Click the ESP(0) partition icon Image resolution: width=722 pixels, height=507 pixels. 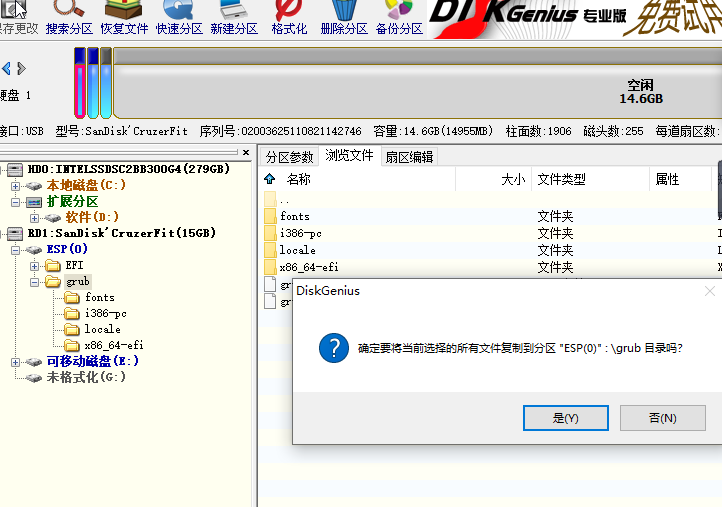[x=34, y=250]
